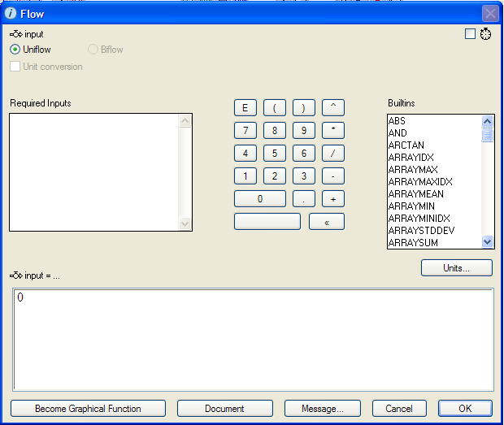Screen dimensions: 504x425
Task: Select ARRAYMAX in the Builtins list
Action: [413, 170]
